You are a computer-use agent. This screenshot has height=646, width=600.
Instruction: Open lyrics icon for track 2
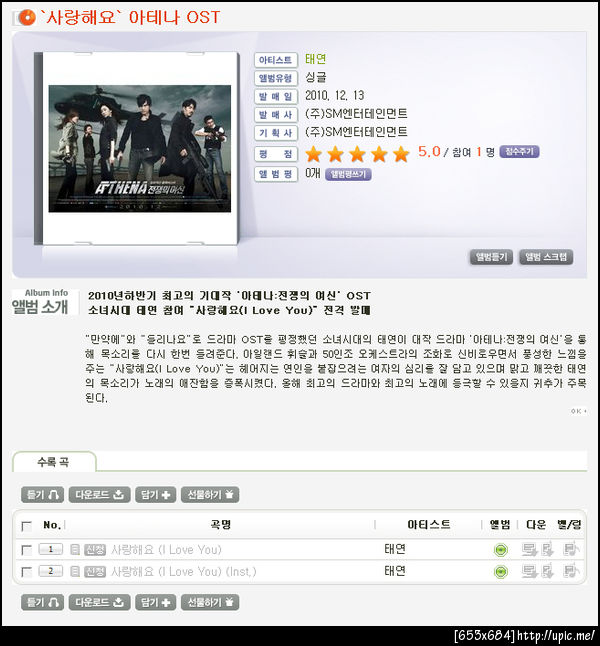(75, 571)
